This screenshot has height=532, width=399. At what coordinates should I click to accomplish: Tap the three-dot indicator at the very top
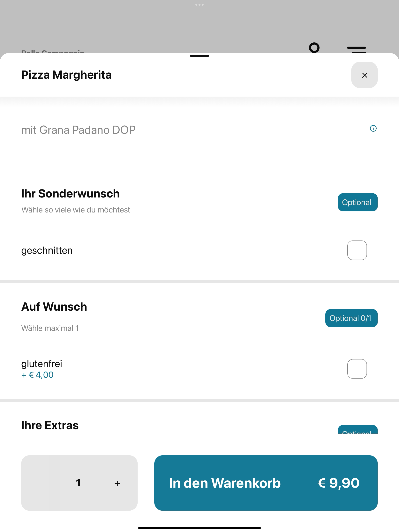(x=199, y=4)
